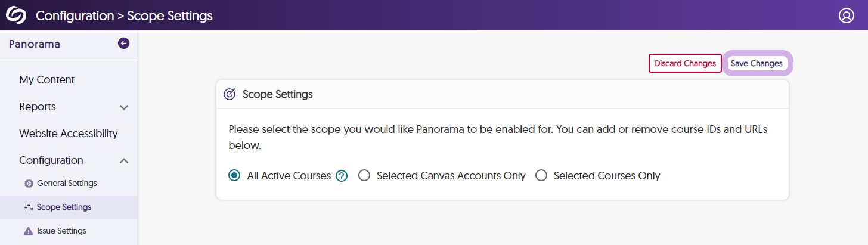Image resolution: width=868 pixels, height=245 pixels.
Task: Select the Selected Courses Only radio button
Action: click(x=541, y=176)
